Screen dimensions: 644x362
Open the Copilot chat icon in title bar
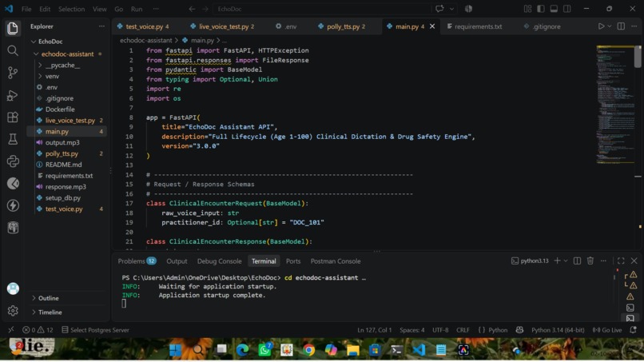pyautogui.click(x=439, y=9)
